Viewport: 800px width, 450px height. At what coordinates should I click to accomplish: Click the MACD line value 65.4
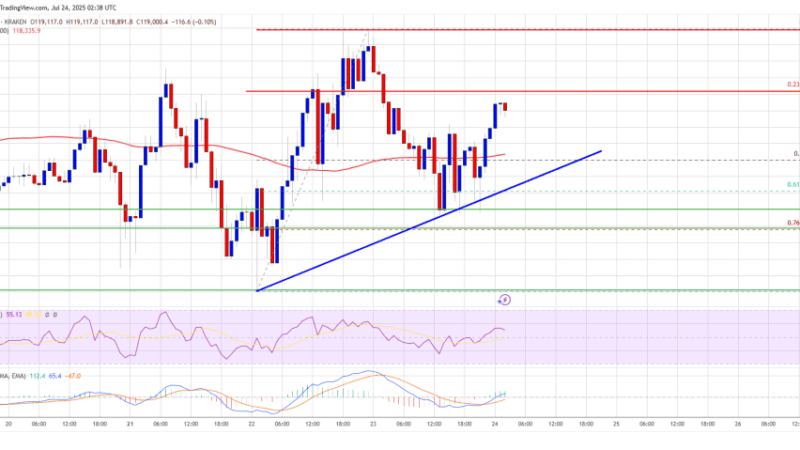point(55,376)
